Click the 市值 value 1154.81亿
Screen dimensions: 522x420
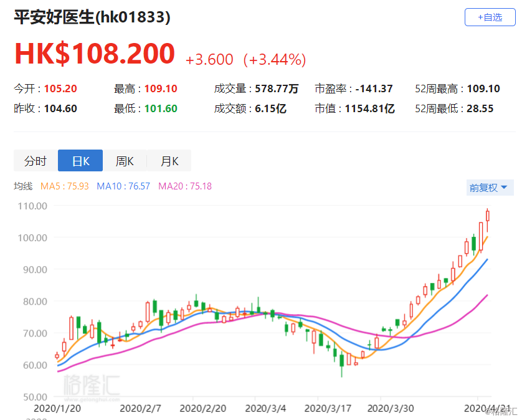click(370, 108)
